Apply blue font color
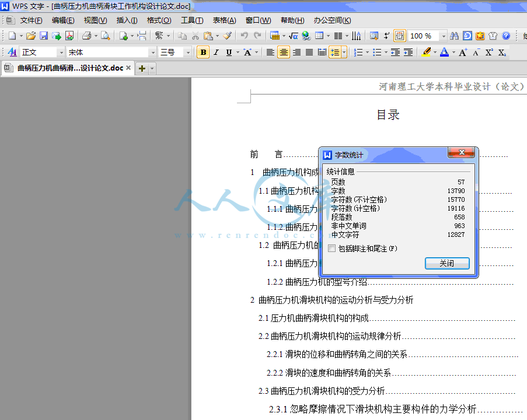The image size is (527, 420). (444, 52)
